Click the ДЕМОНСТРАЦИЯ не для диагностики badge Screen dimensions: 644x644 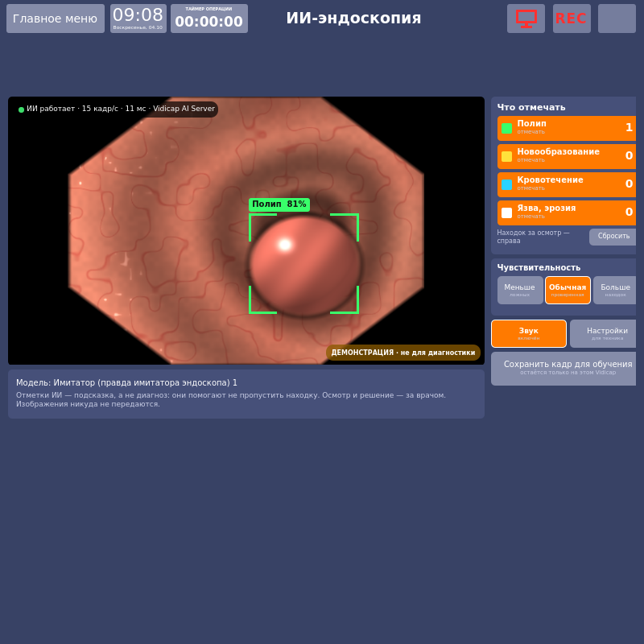[x=403, y=353]
